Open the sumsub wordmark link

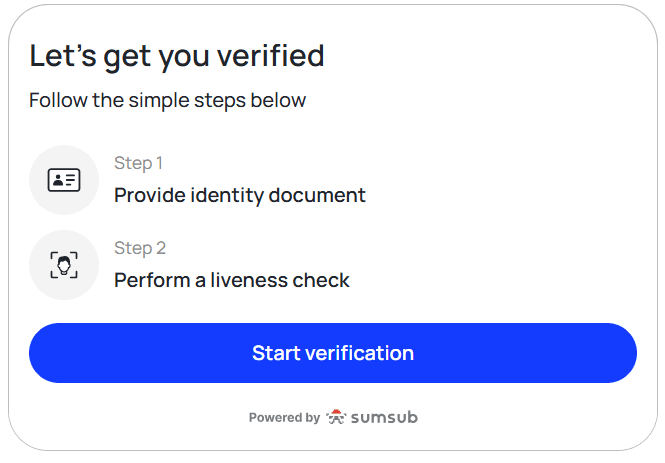tap(383, 417)
